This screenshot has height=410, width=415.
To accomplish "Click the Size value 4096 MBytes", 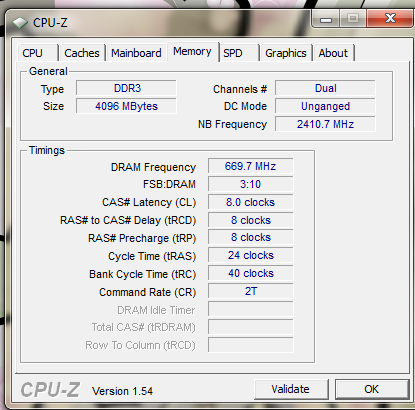I will pos(126,106).
